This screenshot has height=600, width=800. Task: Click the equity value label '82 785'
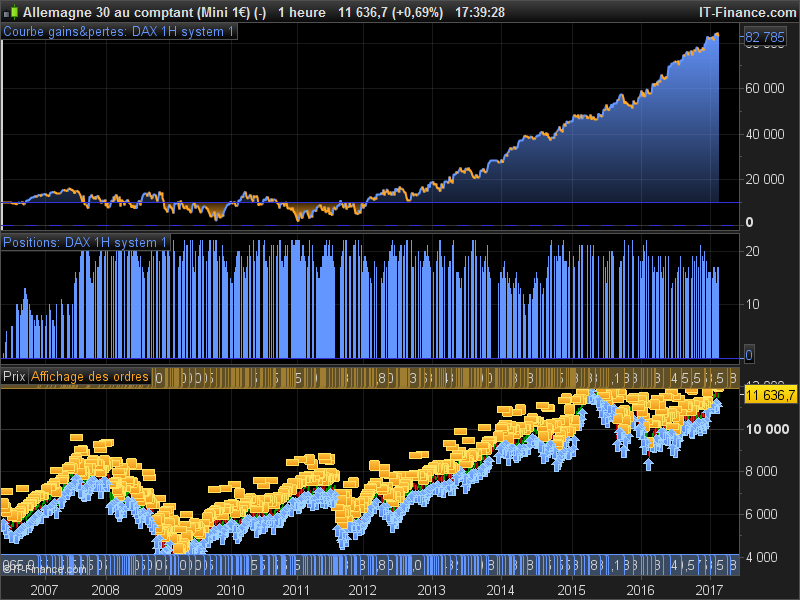(x=764, y=37)
